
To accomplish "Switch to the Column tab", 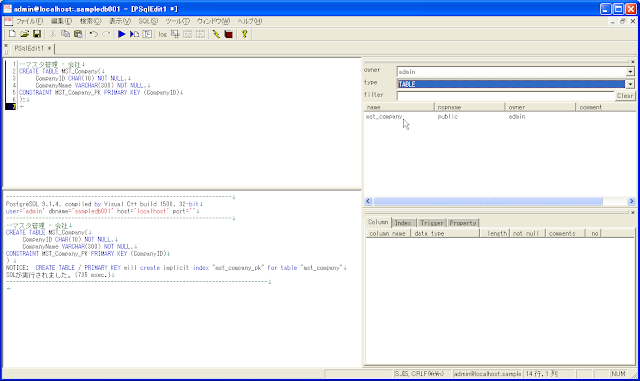I will pos(378,222).
